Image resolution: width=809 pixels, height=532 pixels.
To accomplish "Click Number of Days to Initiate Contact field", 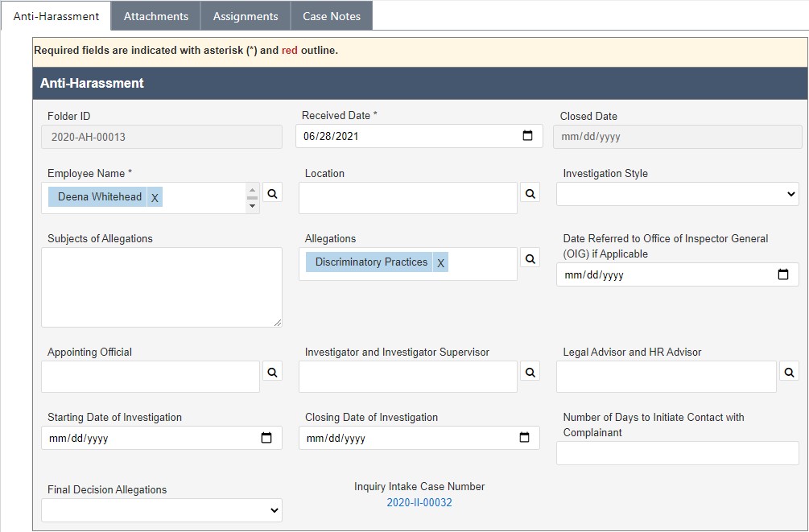I will pyautogui.click(x=678, y=453).
